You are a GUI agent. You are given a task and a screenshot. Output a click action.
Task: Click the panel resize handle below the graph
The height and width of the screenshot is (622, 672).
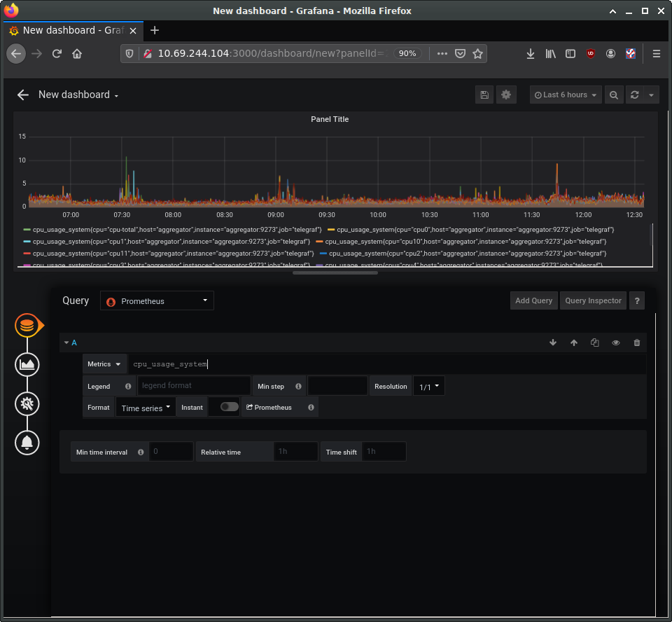[x=335, y=272]
